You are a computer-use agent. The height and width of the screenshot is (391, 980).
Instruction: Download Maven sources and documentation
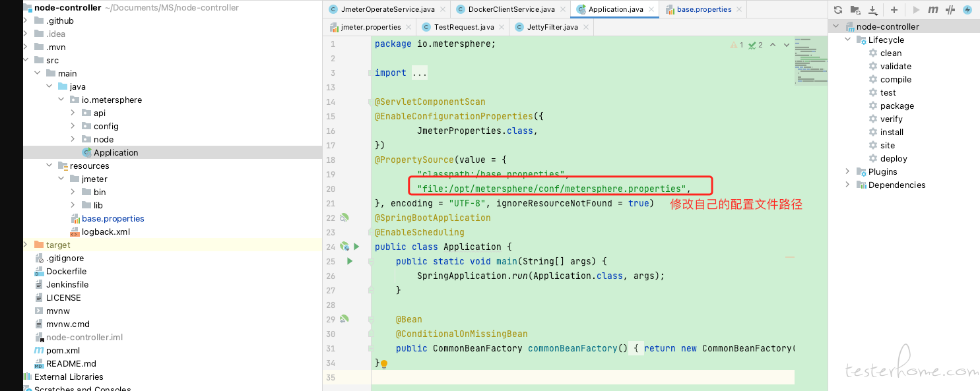click(x=873, y=10)
